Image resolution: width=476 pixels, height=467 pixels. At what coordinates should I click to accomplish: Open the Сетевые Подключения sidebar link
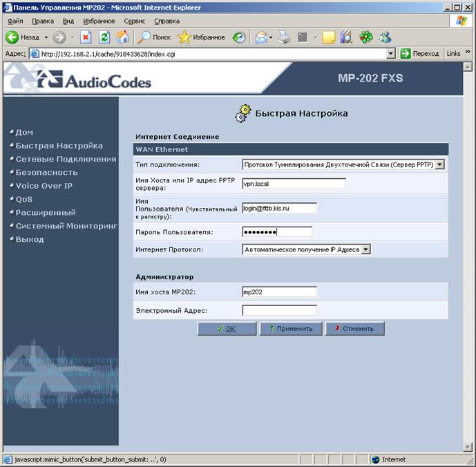(66, 159)
